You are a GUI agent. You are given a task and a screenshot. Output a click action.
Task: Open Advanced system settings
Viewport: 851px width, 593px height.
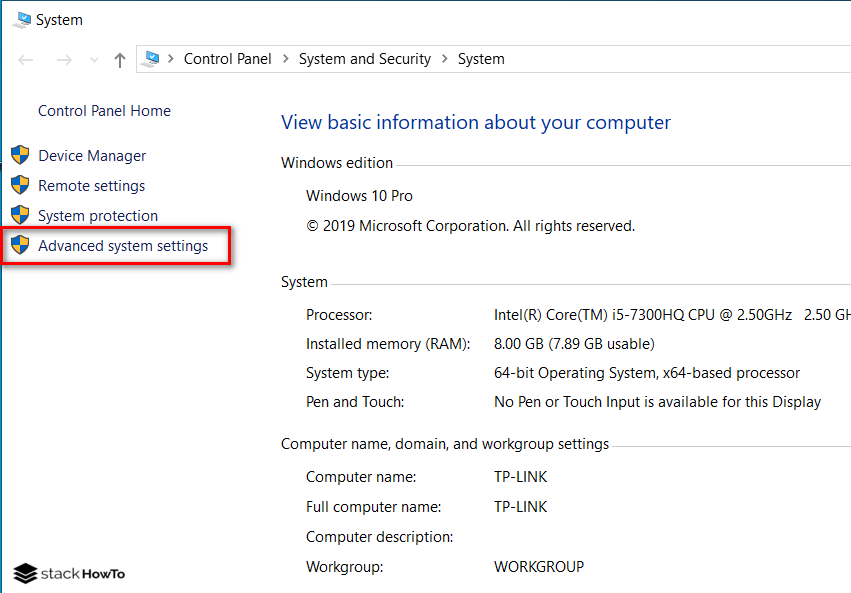point(124,245)
